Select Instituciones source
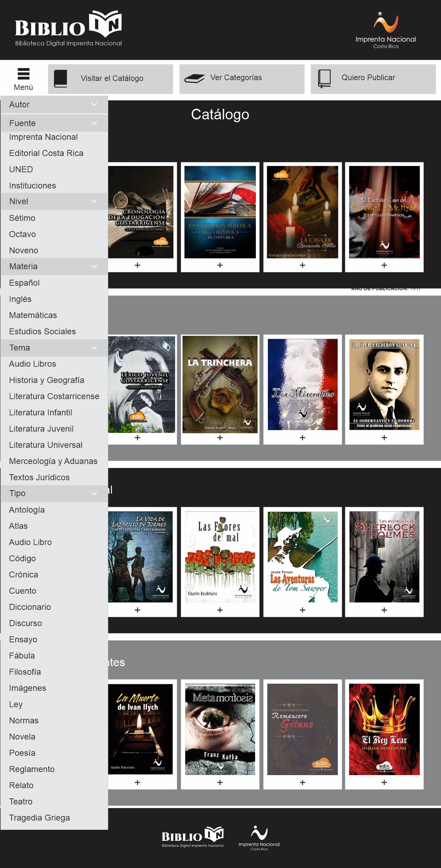441x868 pixels. coord(33,186)
